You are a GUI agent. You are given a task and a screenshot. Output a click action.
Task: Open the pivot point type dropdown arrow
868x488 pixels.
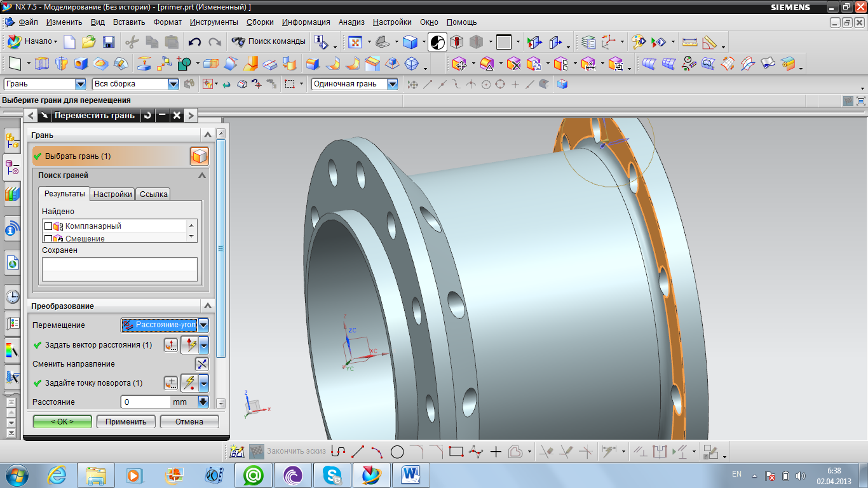pyautogui.click(x=204, y=383)
